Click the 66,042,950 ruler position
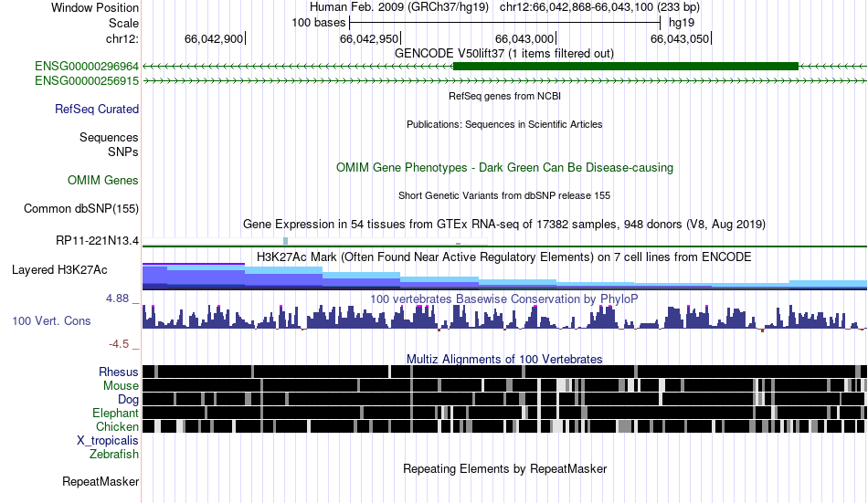 click(369, 39)
